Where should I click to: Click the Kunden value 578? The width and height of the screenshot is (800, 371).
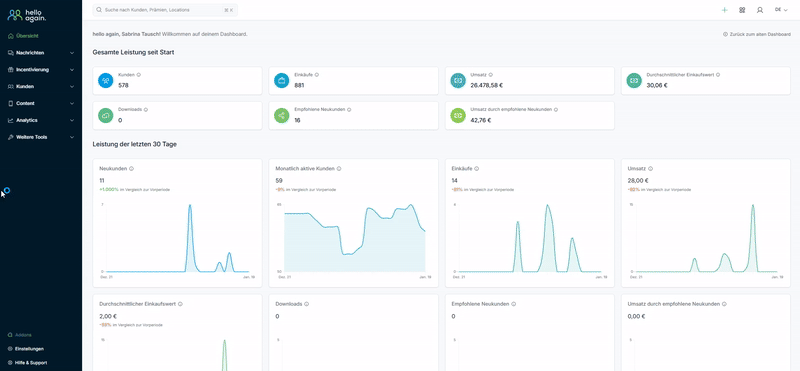pos(123,85)
